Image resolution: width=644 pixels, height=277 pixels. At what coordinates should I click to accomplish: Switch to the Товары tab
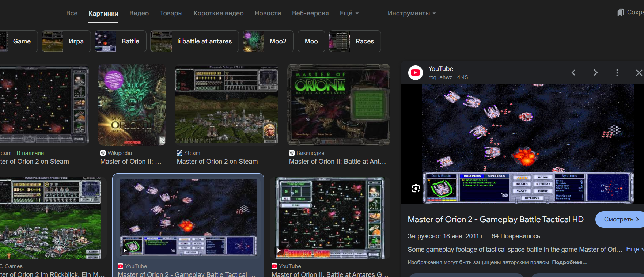tap(171, 13)
